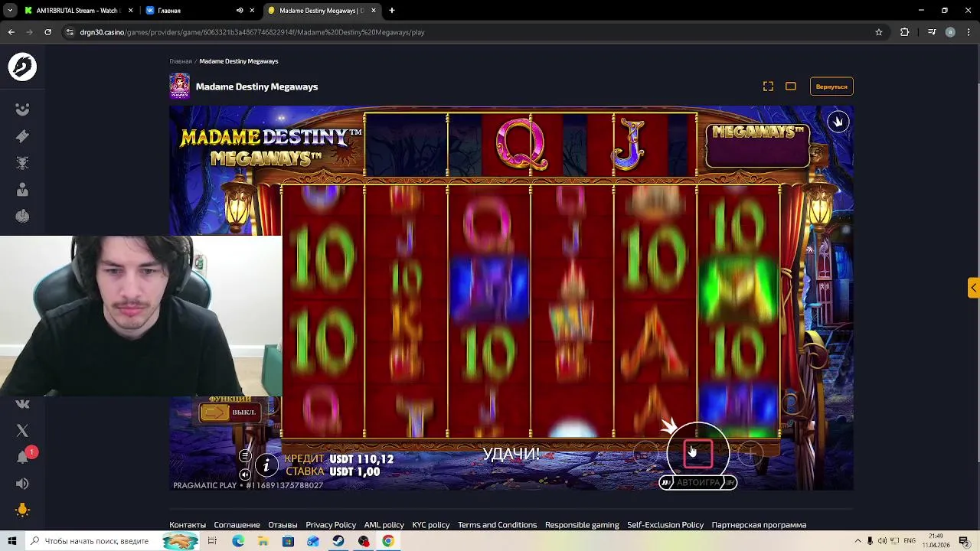
Task: Open the joystick games sidebar icon
Action: pos(22,217)
